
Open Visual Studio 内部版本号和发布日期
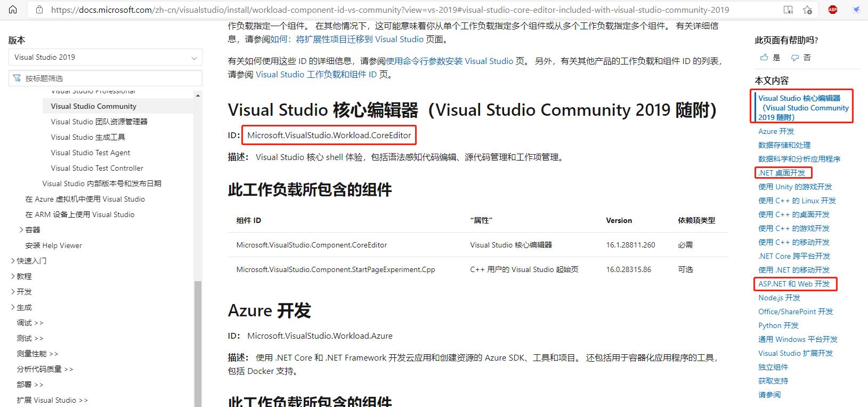click(x=102, y=183)
